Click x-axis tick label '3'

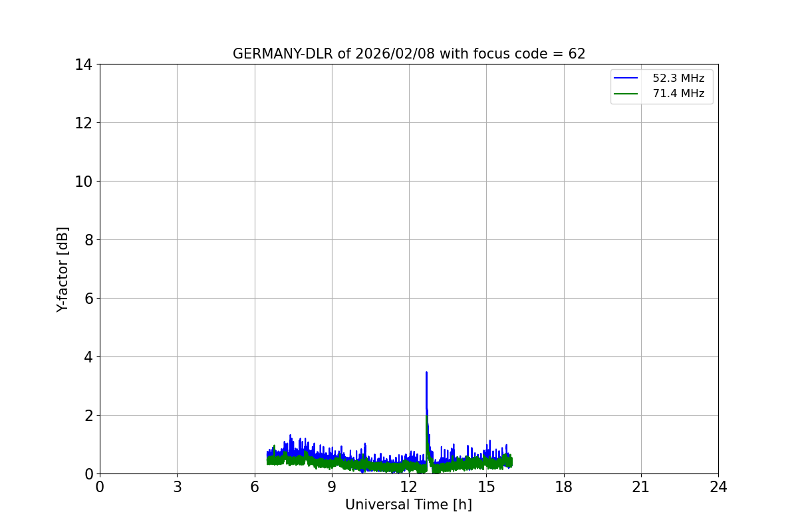(177, 487)
